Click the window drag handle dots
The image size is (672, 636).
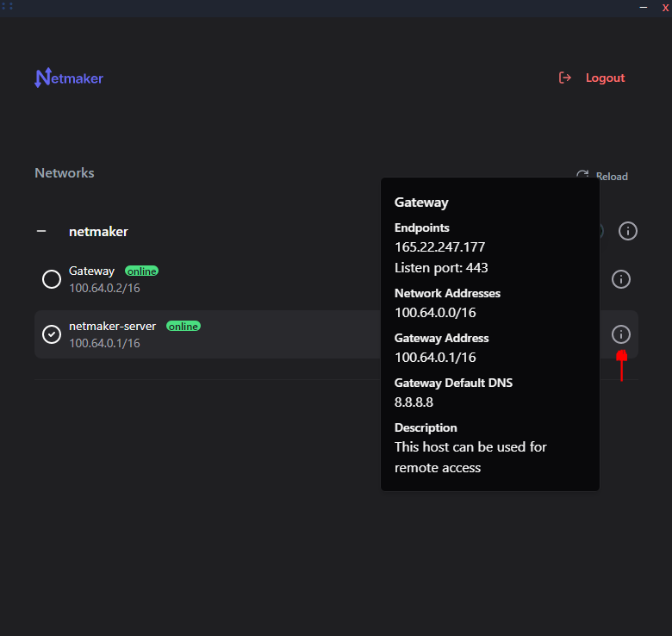(8, 6)
